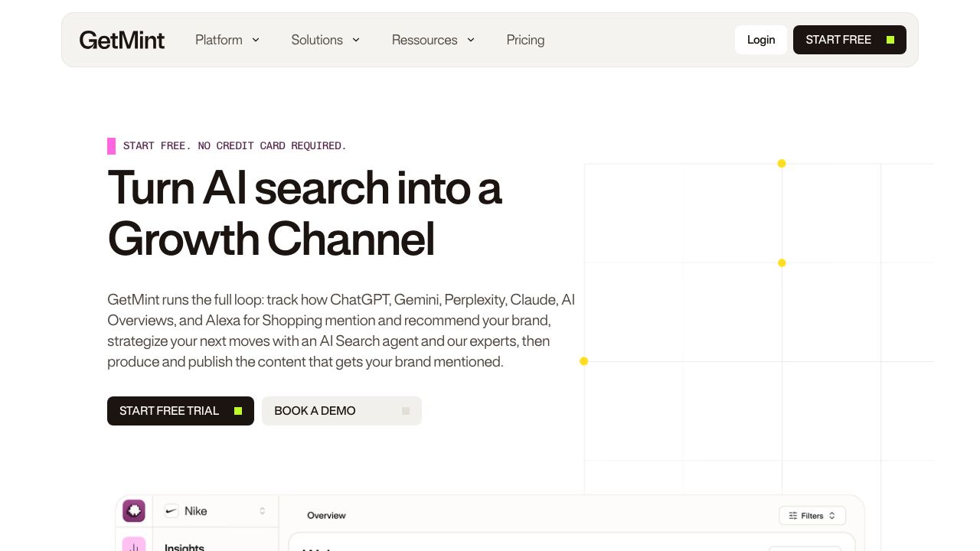The height and width of the screenshot is (551, 980).
Task: Click the purple app logo icon in dashboard
Action: pos(134,510)
